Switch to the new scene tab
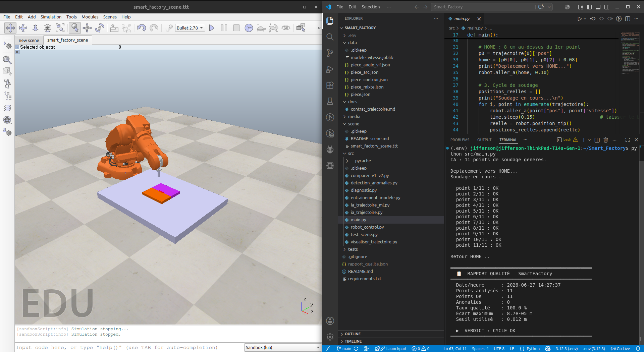Image resolution: width=644 pixels, height=352 pixels. (29, 40)
